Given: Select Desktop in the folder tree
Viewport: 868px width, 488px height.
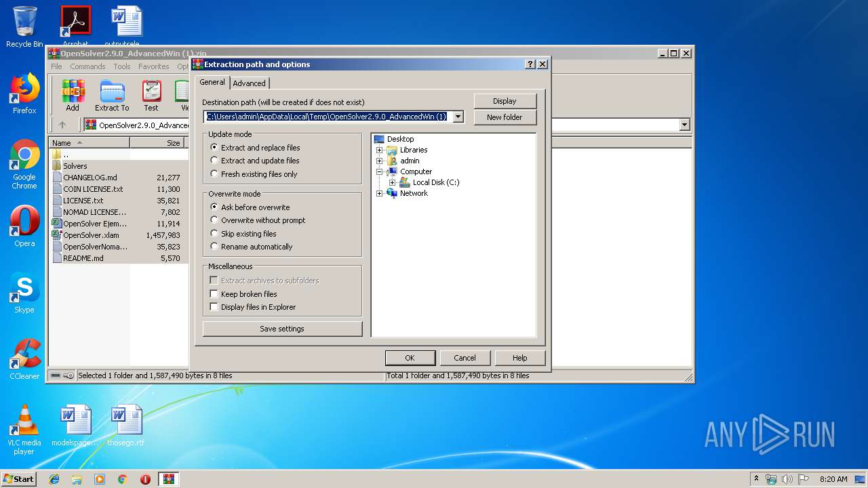Looking at the screenshot, I should click(400, 139).
